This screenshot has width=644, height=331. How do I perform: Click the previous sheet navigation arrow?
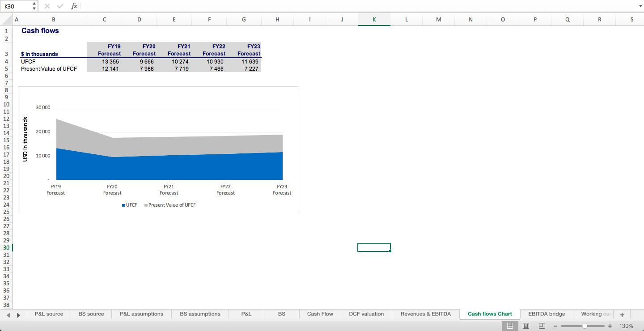(9, 314)
